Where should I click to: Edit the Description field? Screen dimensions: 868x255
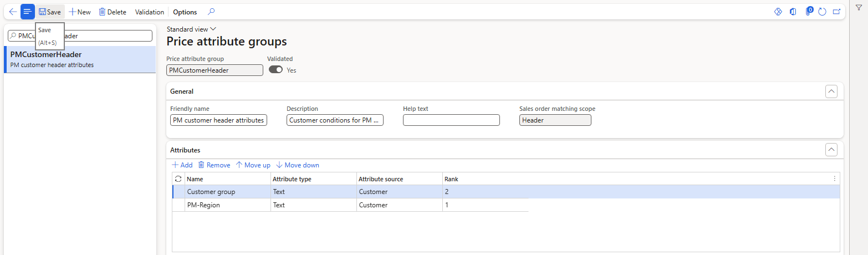coord(335,120)
